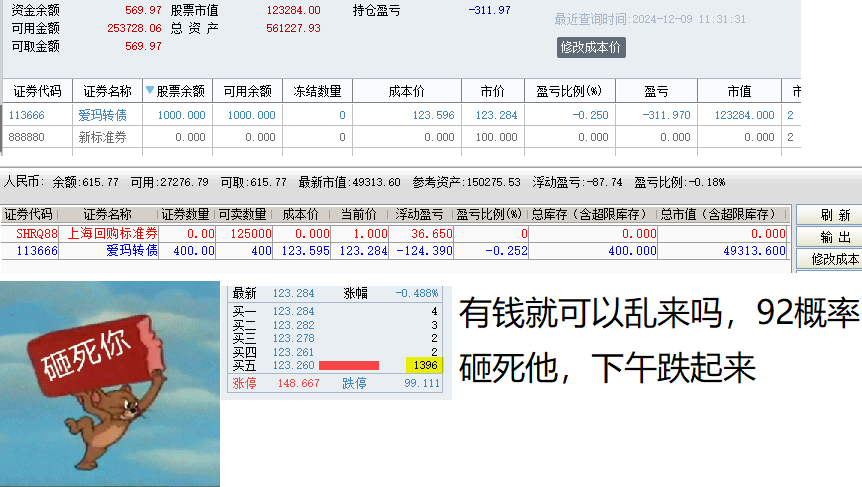The image size is (862, 487).
Task: Click the 可用余额 column header
Action: click(247, 91)
